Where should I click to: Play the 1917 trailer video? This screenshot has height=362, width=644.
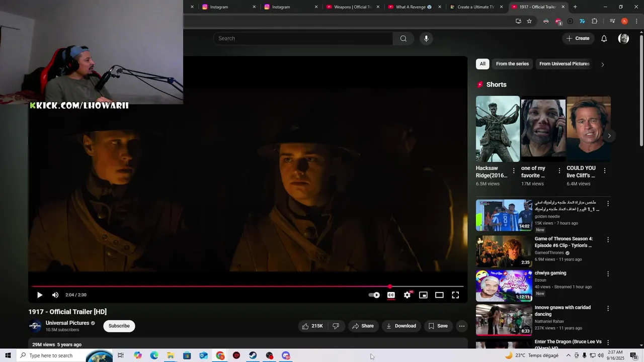[40, 295]
